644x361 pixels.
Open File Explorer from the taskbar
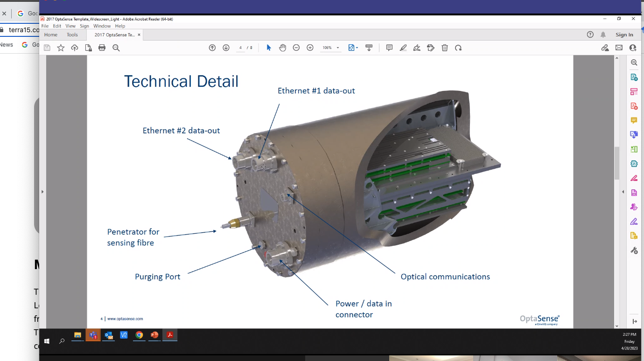pyautogui.click(x=77, y=335)
